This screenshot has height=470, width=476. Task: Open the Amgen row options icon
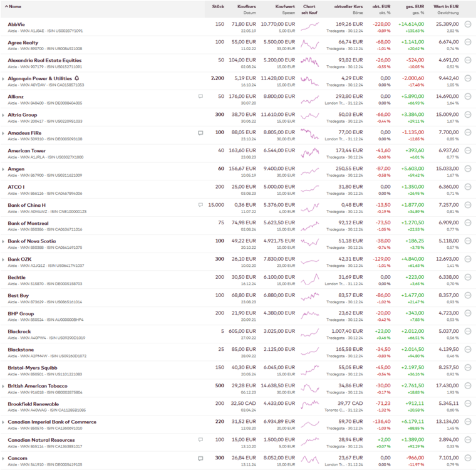point(468,169)
